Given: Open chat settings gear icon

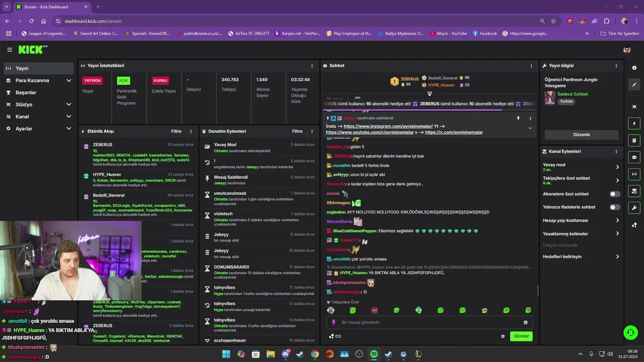Looking at the screenshot, I should [503, 336].
